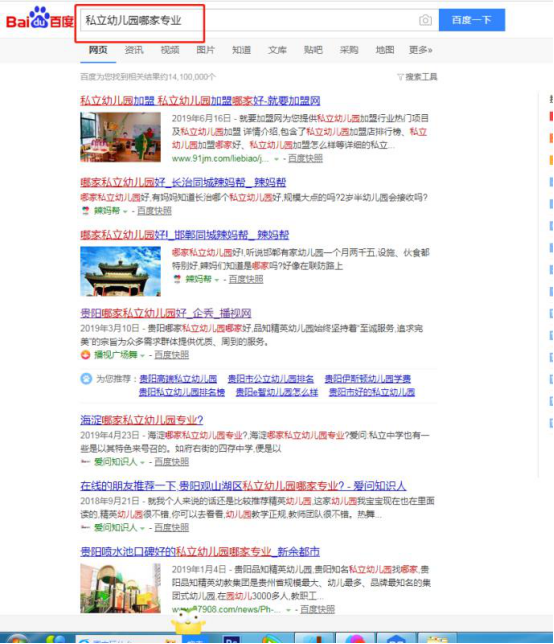The width and height of the screenshot is (554, 644).
Task: Open 百度快照 for the 91jm.com result
Action: (x=305, y=159)
